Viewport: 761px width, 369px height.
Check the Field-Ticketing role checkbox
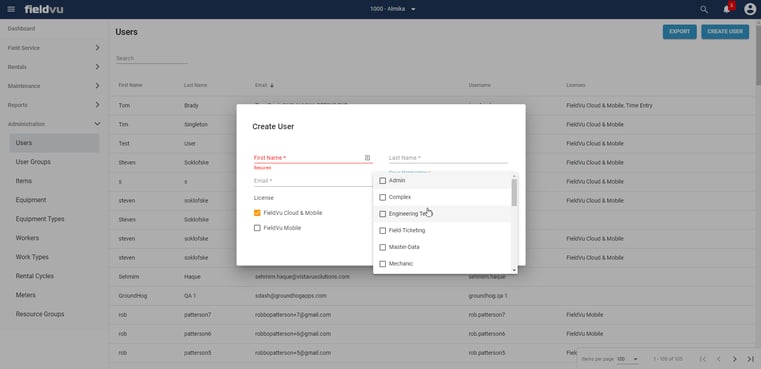[x=382, y=230]
